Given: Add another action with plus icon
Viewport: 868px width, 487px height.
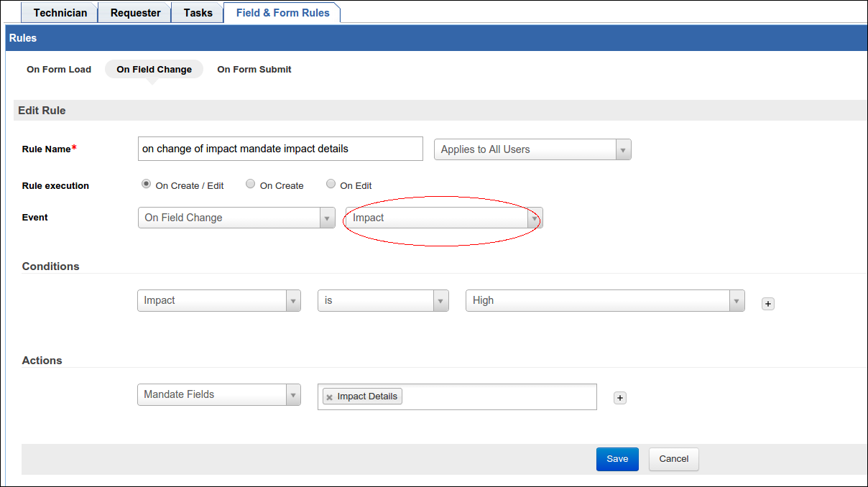Looking at the screenshot, I should tap(619, 398).
